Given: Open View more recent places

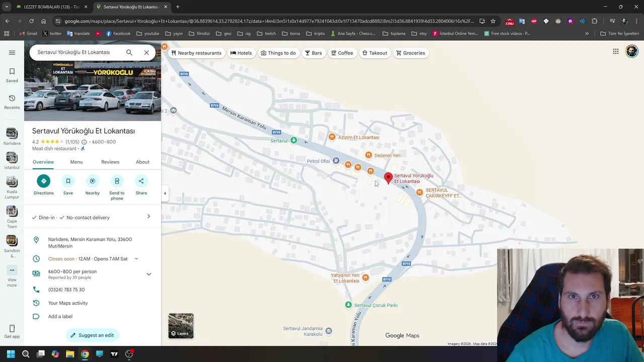Looking at the screenshot, I should [12, 276].
